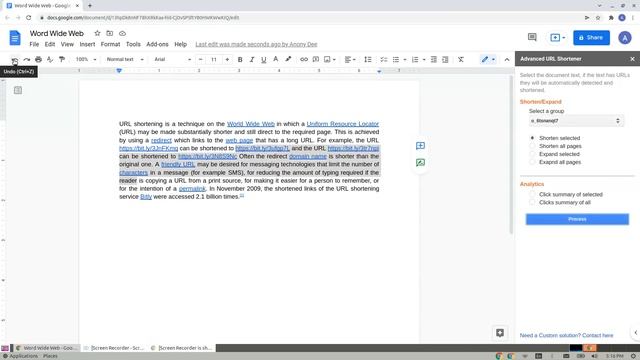This screenshot has height=360, width=640.
Task: Click the Insert link icon
Action: click(x=304, y=60)
